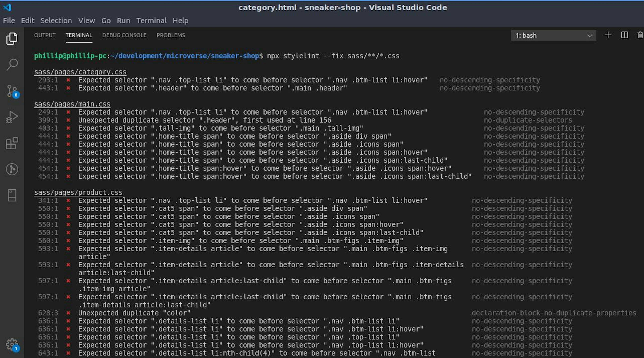Click line reference 293:1 in category.css
The image size is (644, 358).
coord(48,80)
